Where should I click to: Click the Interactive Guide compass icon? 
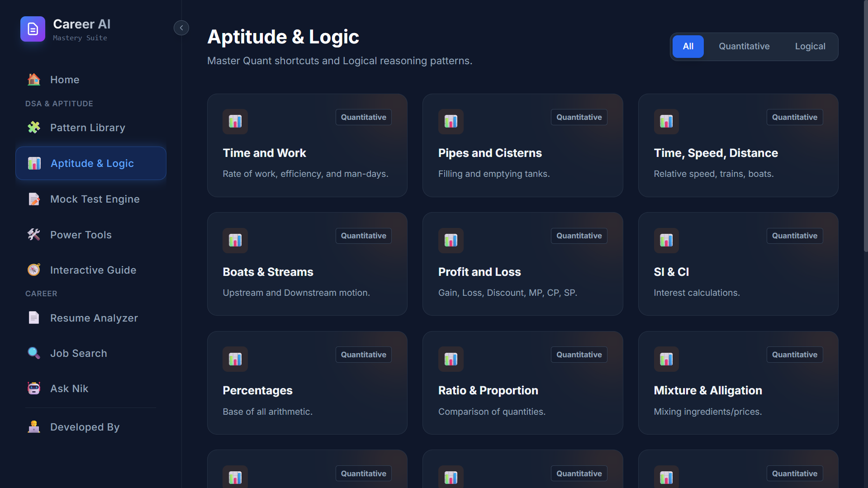pos(34,270)
